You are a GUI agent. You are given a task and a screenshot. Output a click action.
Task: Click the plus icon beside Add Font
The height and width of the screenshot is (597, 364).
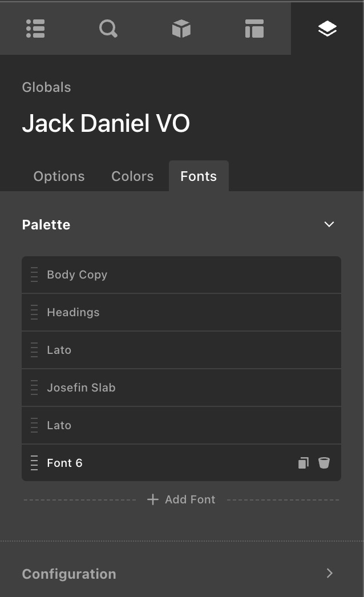coord(152,499)
